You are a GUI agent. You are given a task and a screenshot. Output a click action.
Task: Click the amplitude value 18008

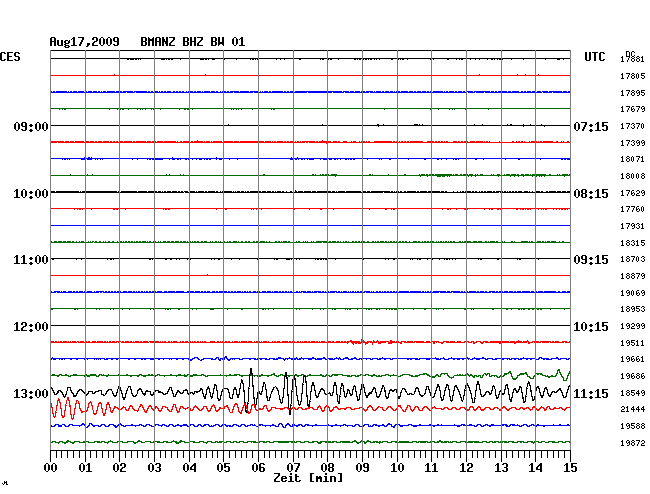(633, 176)
